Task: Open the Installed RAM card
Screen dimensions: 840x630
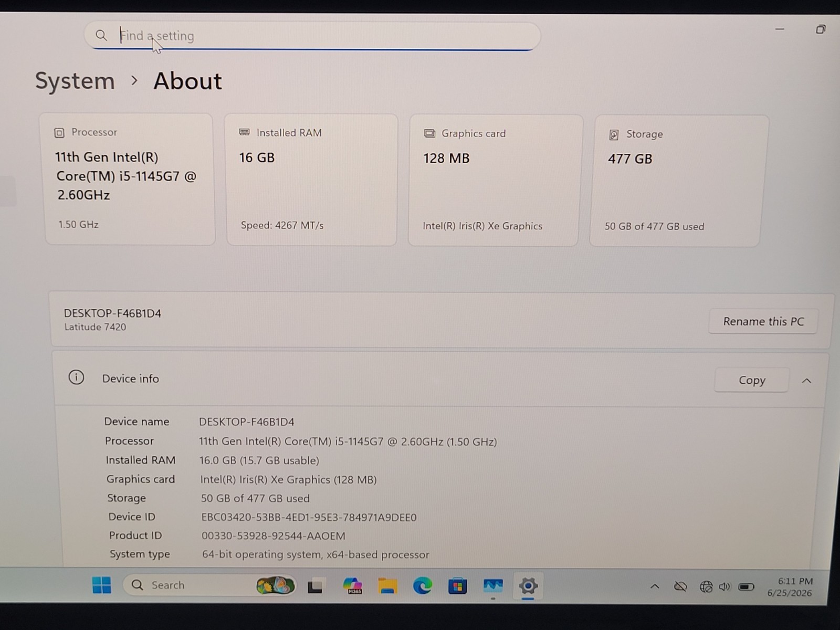Action: pyautogui.click(x=311, y=180)
